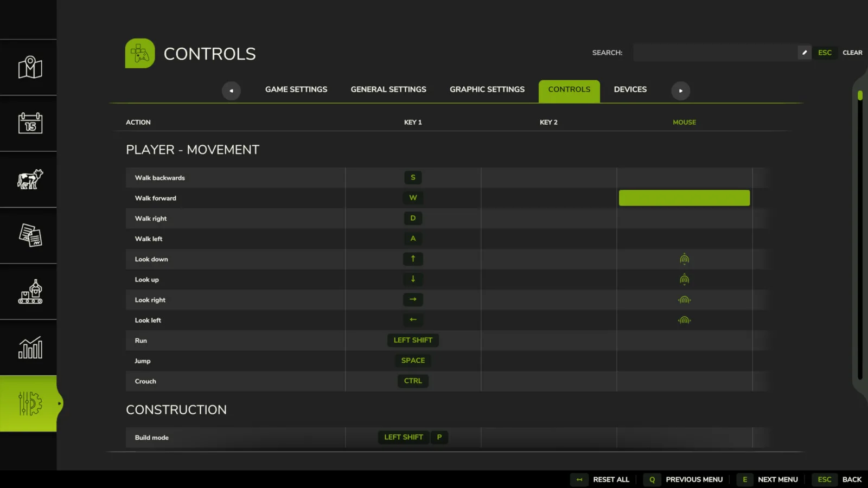Viewport: 868px width, 488px height.
Task: Click the vertical scrollbar handle
Action: pos(860,95)
